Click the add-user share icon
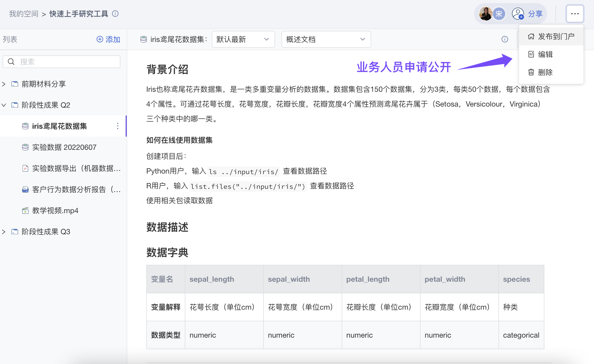The width and height of the screenshot is (594, 364). coord(518,14)
